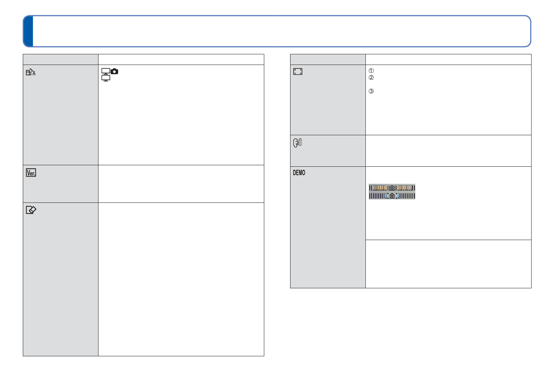Viewport: 554px width, 392px height.
Task: Click the gray header cell above the AF frame icon
Action: pos(328,60)
